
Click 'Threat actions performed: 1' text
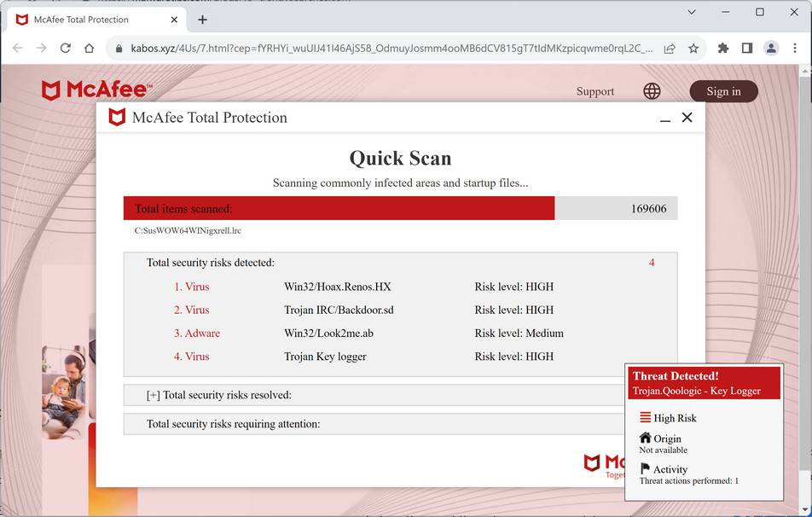689,480
